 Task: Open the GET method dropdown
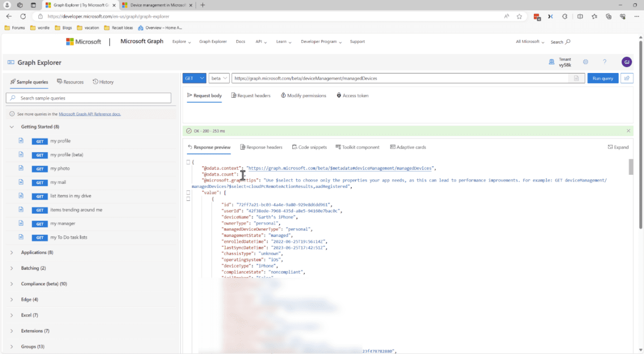tap(194, 78)
